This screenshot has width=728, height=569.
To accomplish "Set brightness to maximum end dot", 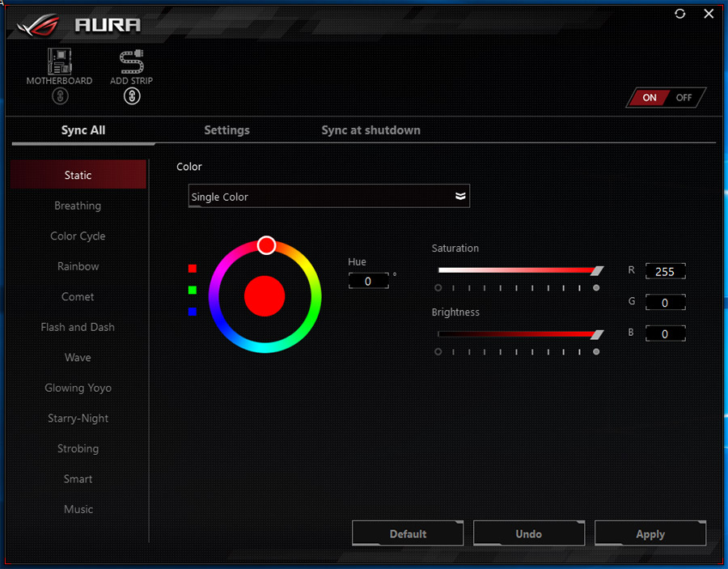I will pos(596,351).
